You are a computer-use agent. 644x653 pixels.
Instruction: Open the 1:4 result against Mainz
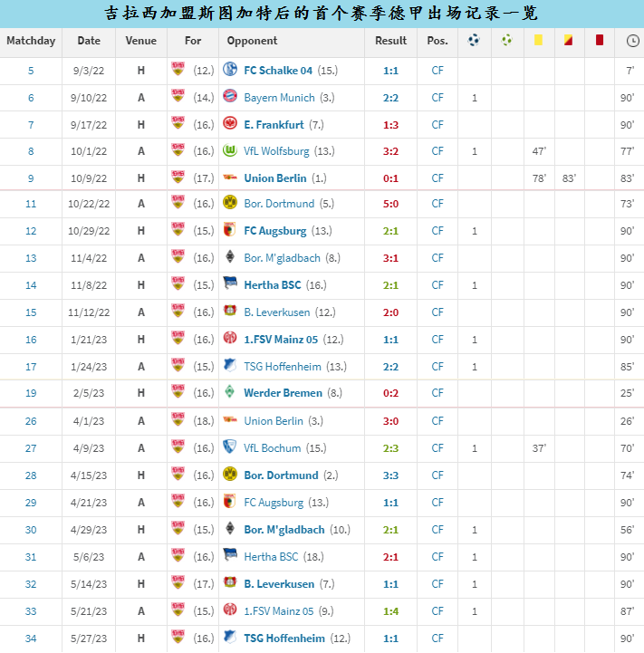[x=390, y=611]
